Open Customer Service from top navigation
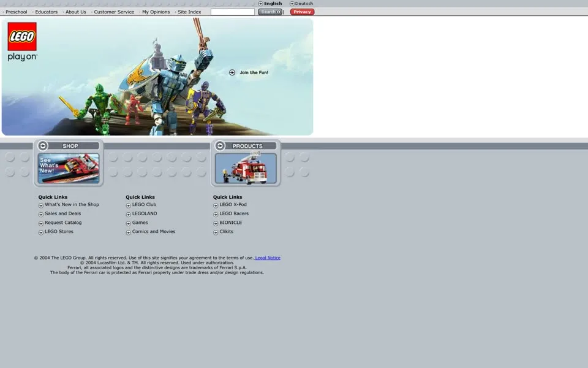This screenshot has height=368, width=588. (114, 12)
